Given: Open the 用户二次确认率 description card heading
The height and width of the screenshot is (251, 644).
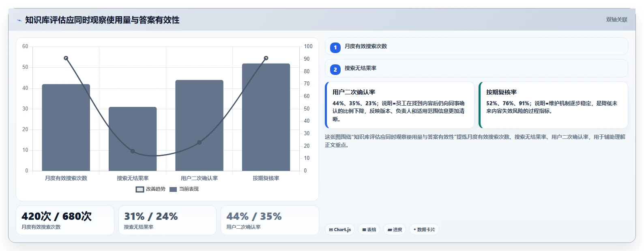Looking at the screenshot, I should [x=354, y=92].
